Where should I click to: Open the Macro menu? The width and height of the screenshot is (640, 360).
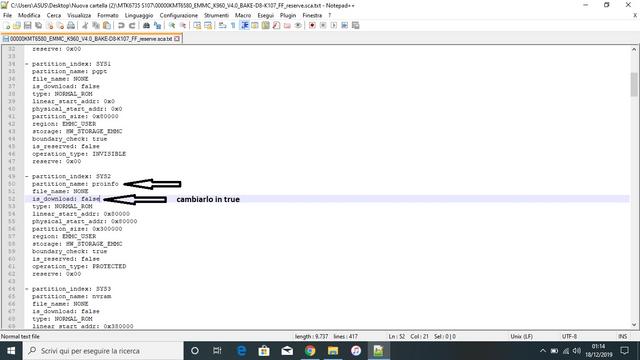coord(243,15)
